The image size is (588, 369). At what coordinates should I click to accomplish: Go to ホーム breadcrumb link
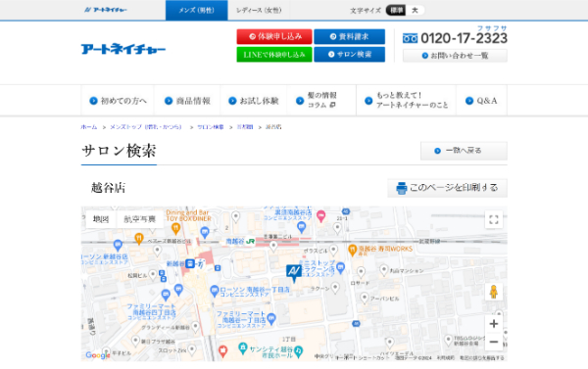pos(89,127)
